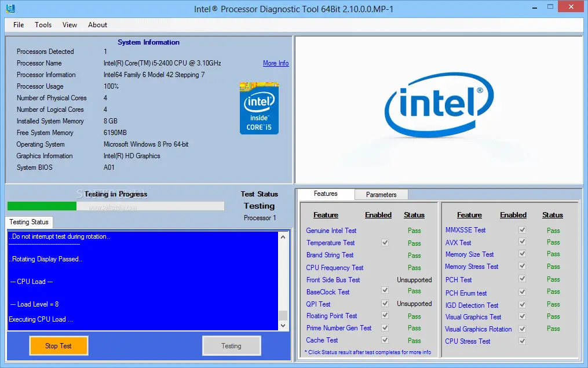Toggle the Memory Size Test checkbox
This screenshot has width=588, height=368.
522,254
